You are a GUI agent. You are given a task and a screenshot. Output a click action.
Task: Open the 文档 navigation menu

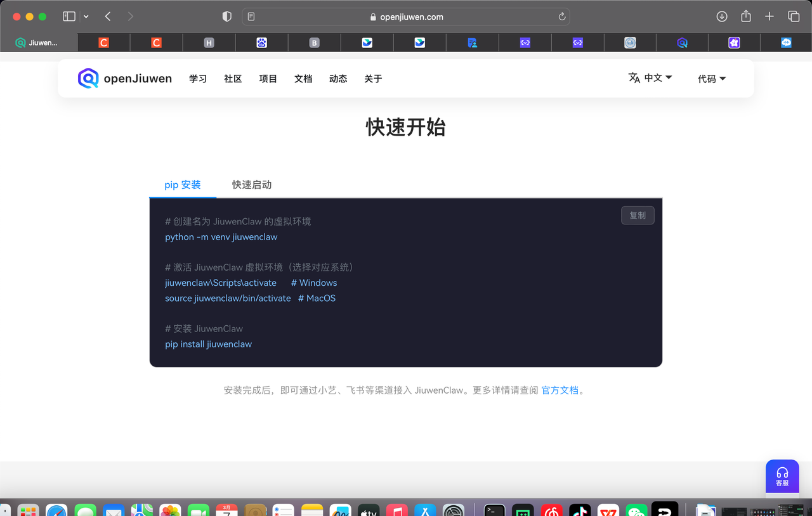[303, 79]
